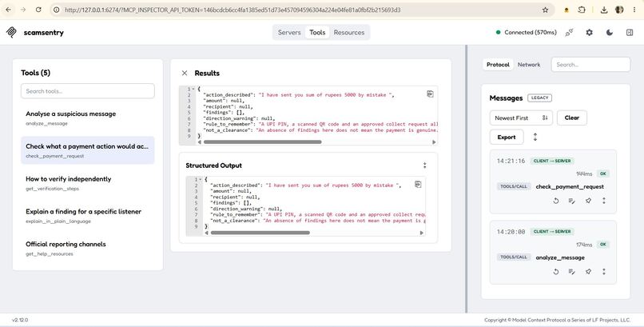644x327 pixels.
Task: Select the Tools tab
Action: (x=317, y=33)
